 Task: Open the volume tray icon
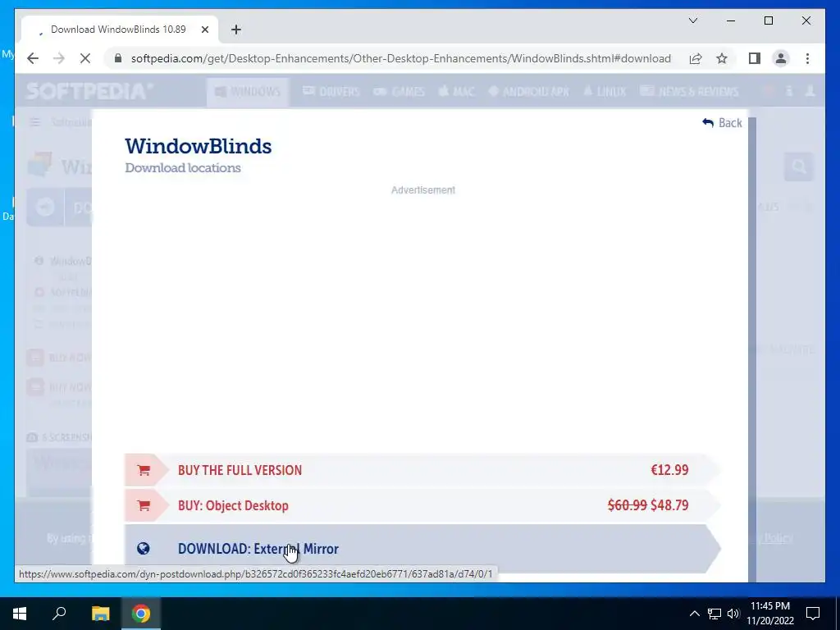733,614
